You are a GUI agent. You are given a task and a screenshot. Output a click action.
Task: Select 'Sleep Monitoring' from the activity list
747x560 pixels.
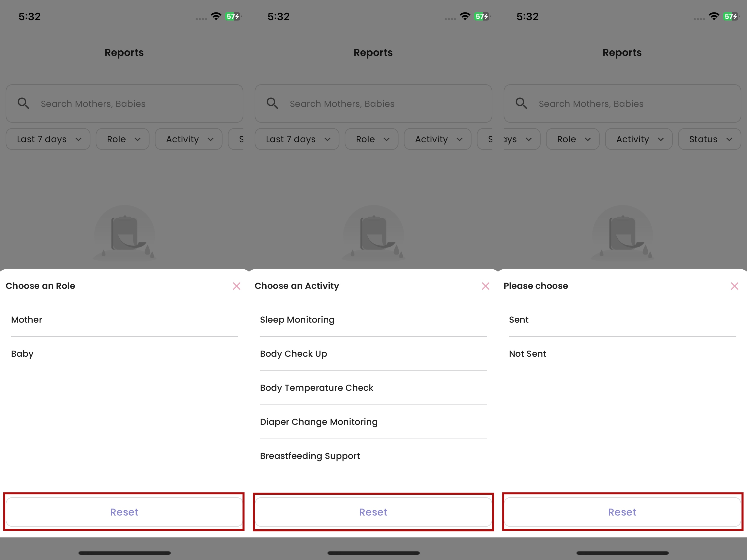[297, 320]
